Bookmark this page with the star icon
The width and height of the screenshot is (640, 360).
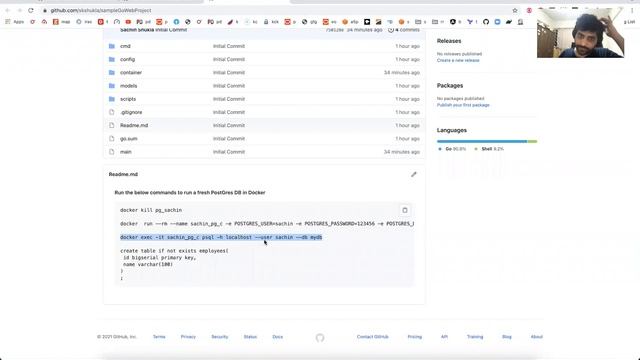(515, 10)
